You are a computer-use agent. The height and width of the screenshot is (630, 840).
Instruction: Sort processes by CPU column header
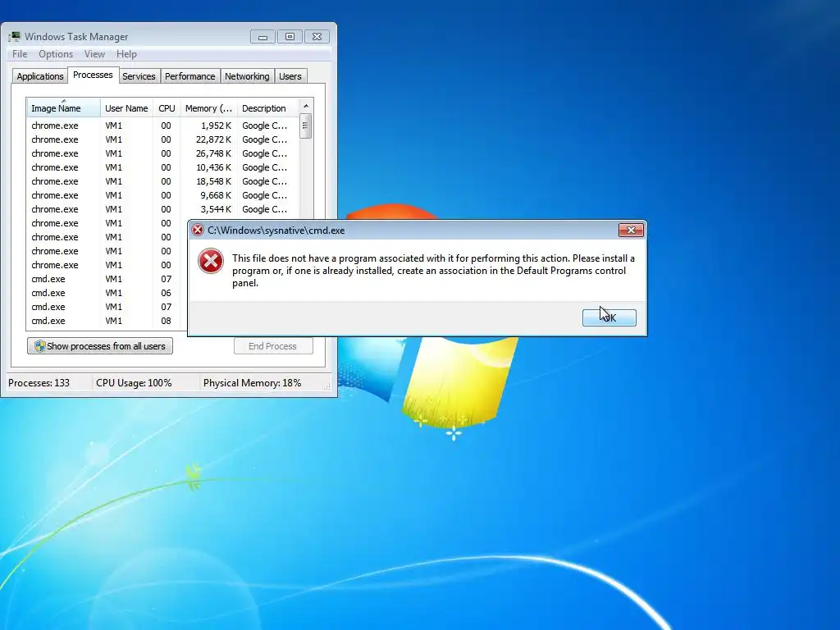coord(167,108)
